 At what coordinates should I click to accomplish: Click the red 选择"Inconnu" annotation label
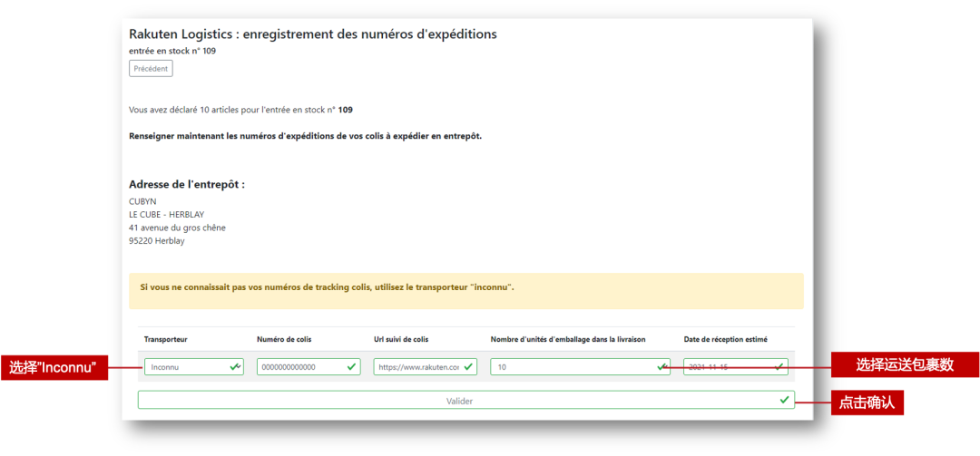pos(54,367)
